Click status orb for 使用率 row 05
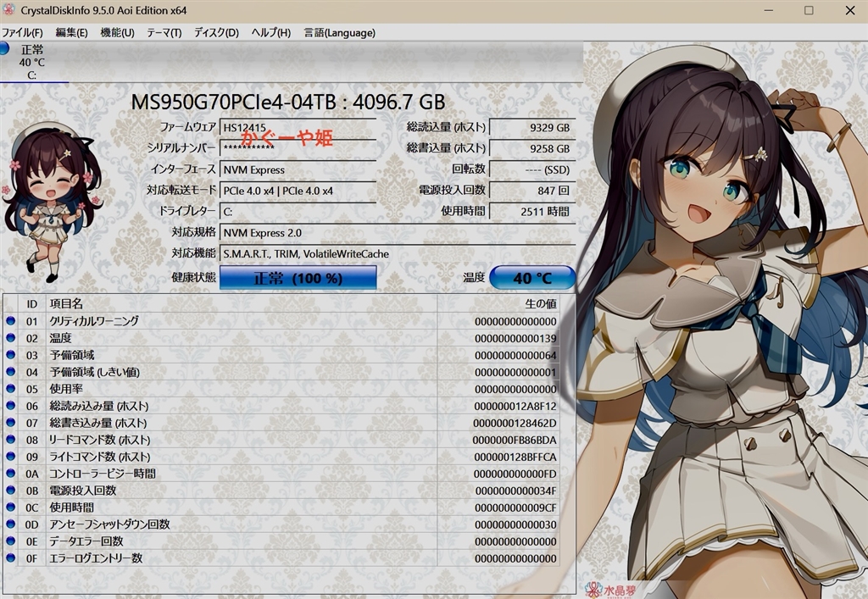 pyautogui.click(x=10, y=389)
